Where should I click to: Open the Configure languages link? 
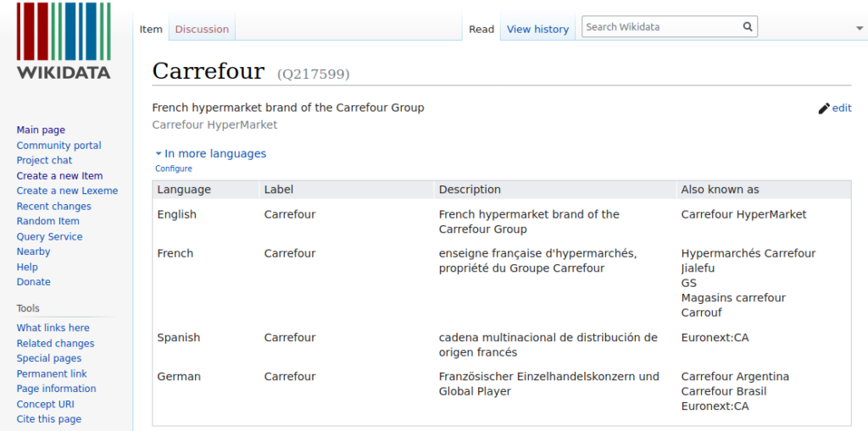point(174,169)
